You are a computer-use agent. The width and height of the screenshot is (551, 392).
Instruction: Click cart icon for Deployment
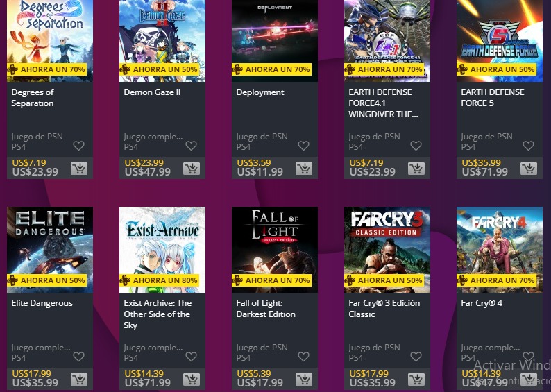coord(304,169)
